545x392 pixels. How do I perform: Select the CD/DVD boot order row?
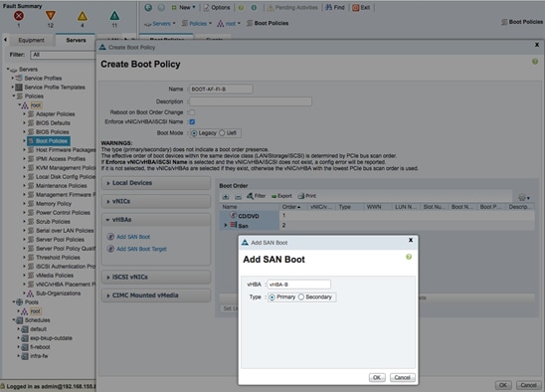[377, 216]
